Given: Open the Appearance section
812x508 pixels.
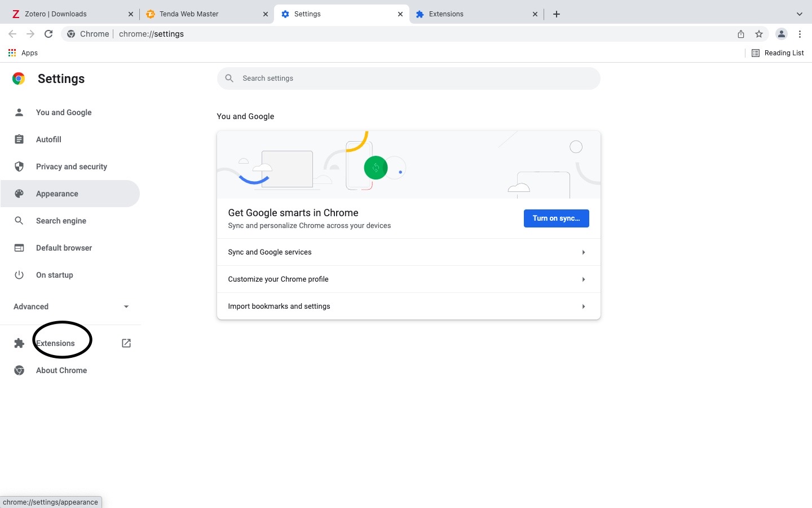Looking at the screenshot, I should click(x=70, y=194).
